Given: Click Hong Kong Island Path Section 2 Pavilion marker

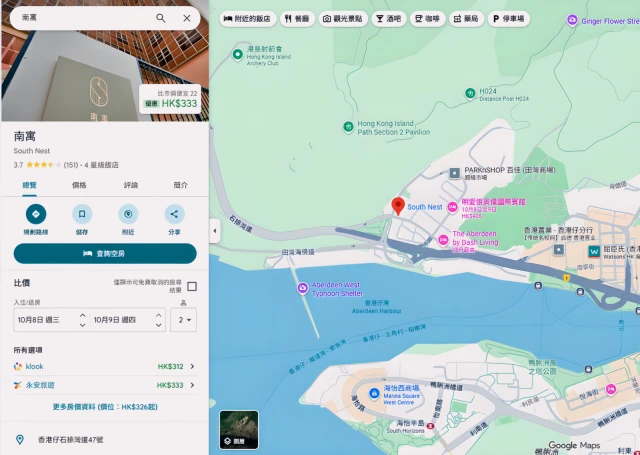Looking at the screenshot, I should [348, 127].
